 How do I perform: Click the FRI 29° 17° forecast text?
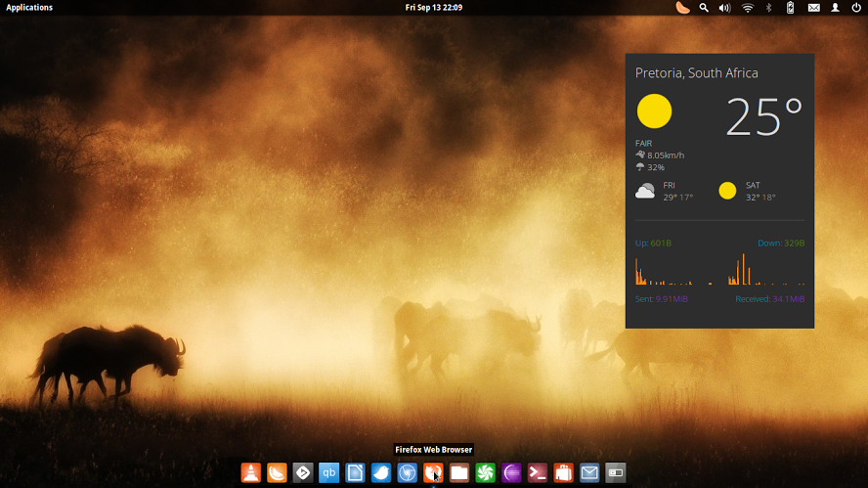pos(678,191)
